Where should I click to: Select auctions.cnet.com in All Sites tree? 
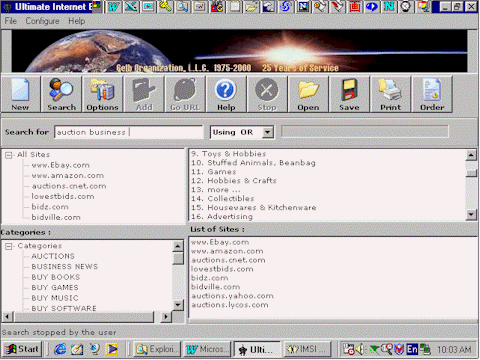click(x=69, y=186)
